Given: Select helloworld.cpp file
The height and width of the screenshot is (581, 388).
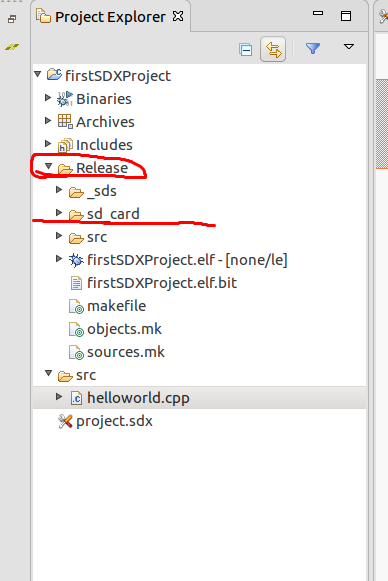Looking at the screenshot, I should pyautogui.click(x=138, y=398).
